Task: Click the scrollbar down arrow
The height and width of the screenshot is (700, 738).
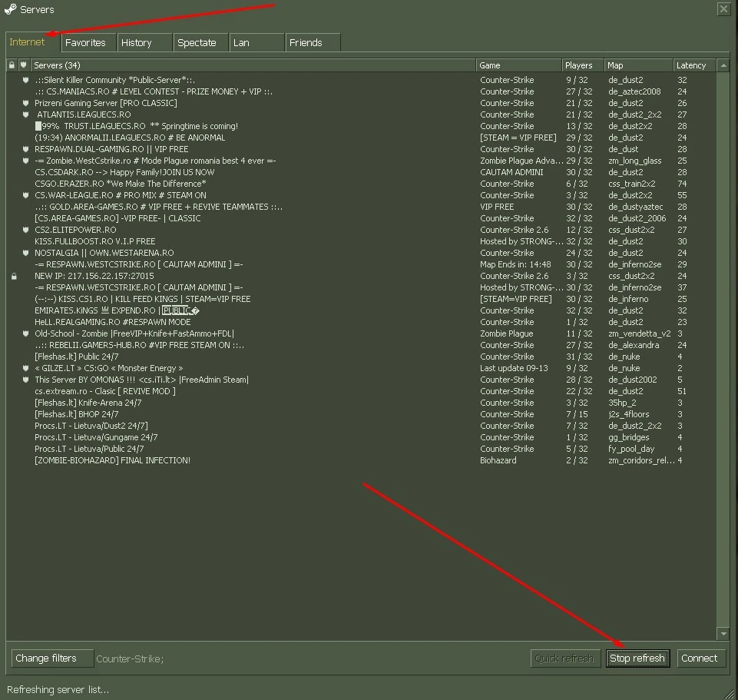Action: pos(723,634)
